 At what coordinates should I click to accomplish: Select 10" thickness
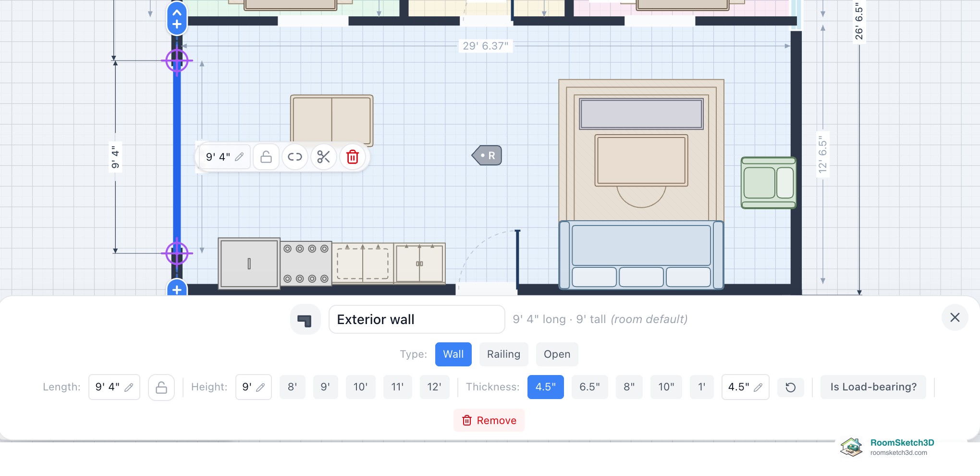(x=666, y=387)
